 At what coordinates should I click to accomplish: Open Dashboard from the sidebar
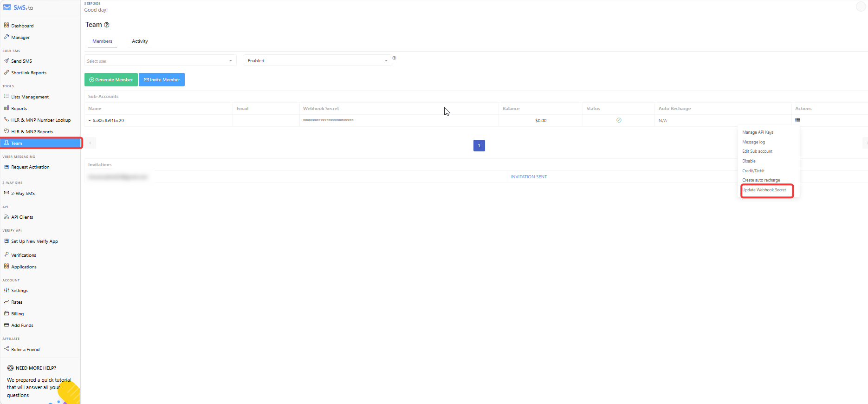coord(22,26)
